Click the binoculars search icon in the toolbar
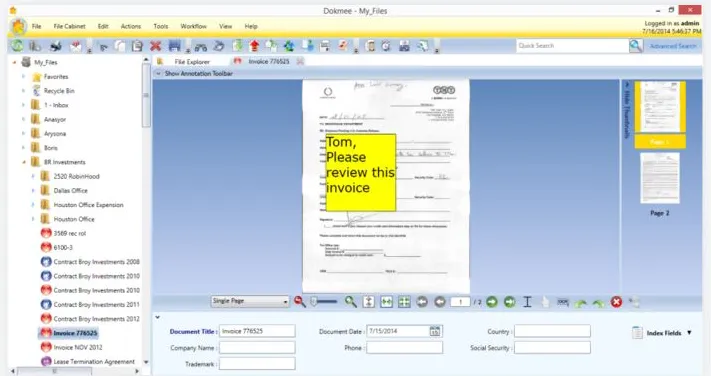 coord(201,46)
